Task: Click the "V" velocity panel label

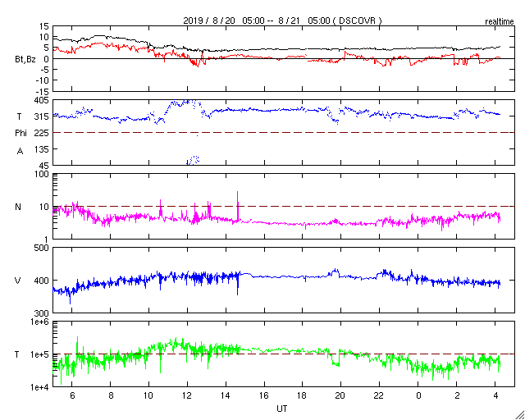Action: [x=18, y=281]
